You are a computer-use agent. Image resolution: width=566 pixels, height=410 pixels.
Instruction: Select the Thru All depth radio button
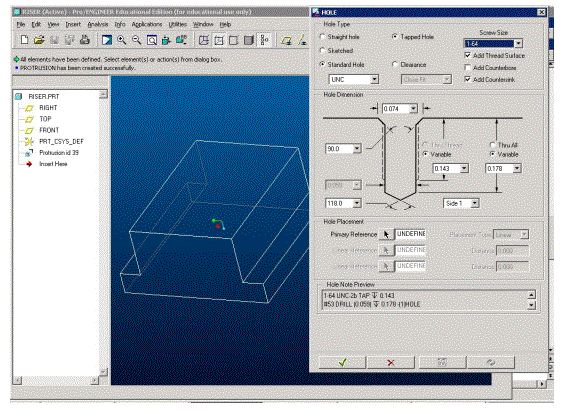(x=493, y=145)
